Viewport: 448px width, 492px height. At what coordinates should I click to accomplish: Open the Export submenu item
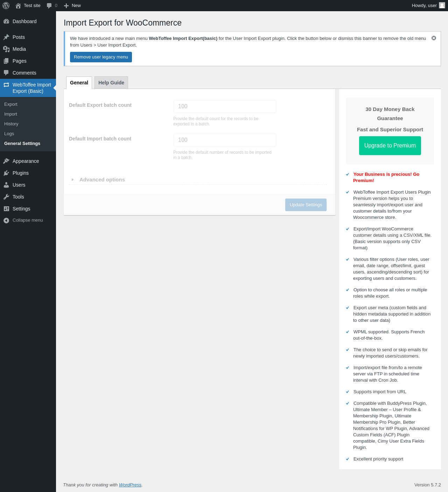point(11,104)
